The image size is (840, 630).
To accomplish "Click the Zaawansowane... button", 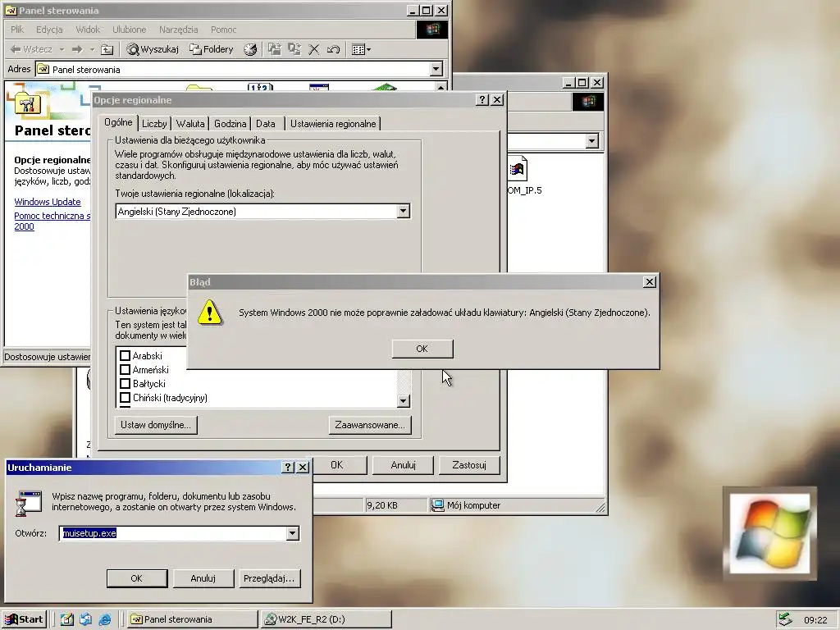I will [370, 425].
